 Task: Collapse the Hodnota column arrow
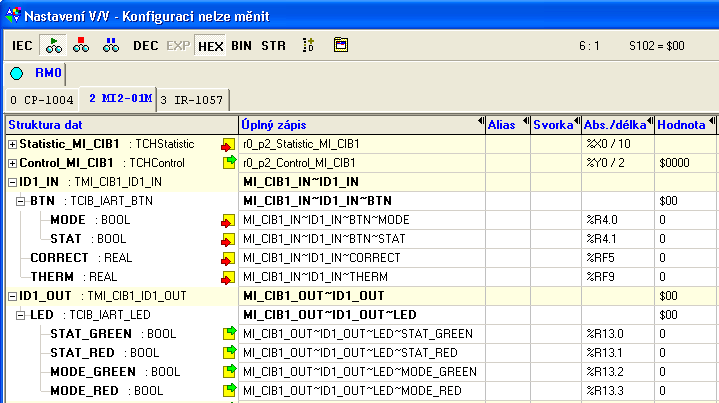coord(711,121)
